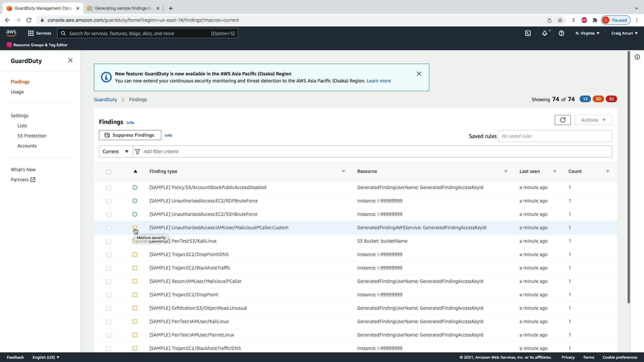Open the N. Virginia region selector
644x362 pixels.
587,33
